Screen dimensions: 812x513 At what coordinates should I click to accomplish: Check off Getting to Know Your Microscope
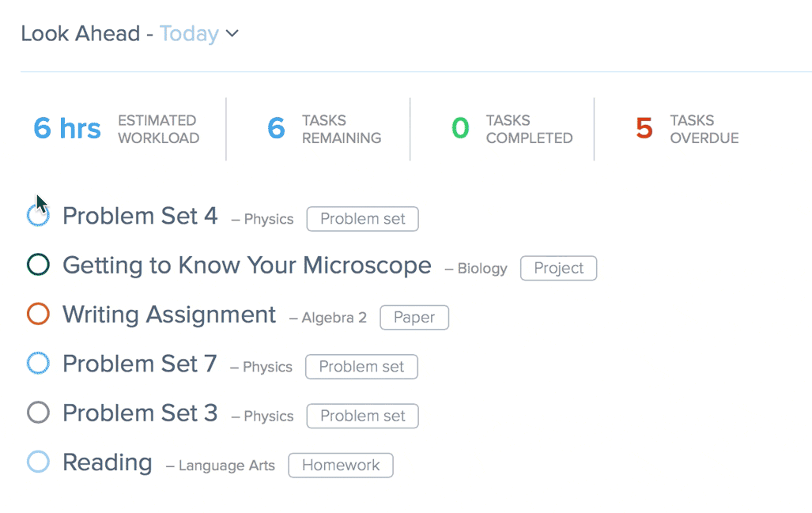[x=37, y=263]
